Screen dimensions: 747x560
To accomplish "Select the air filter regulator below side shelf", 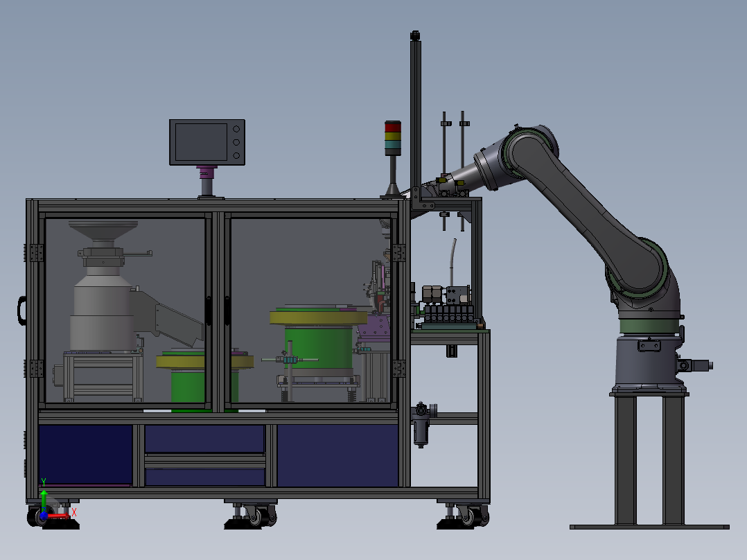I will point(421,424).
